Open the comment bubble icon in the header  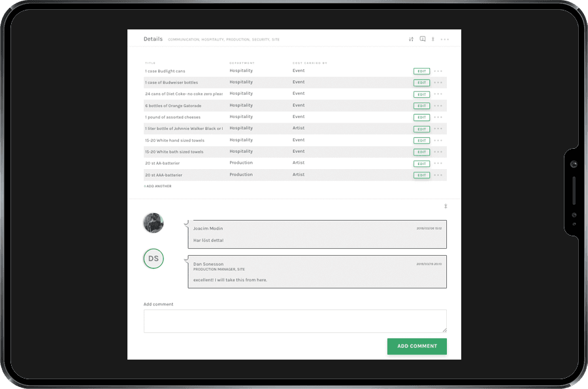tap(423, 39)
